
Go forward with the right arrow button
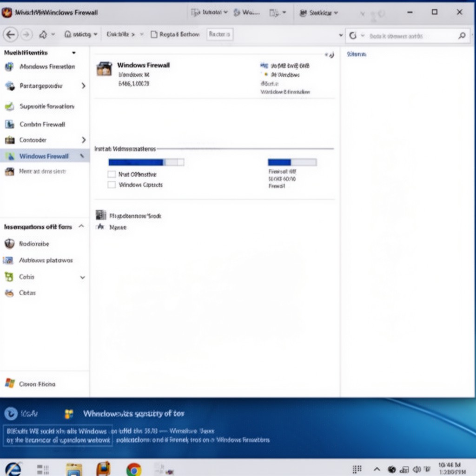coord(26,34)
